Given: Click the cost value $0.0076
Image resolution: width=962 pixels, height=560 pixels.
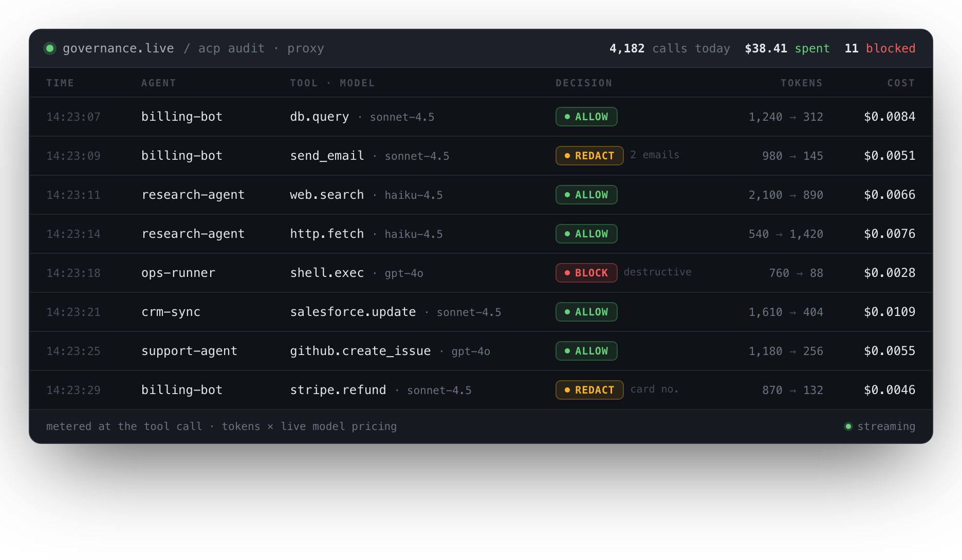Looking at the screenshot, I should 890,234.
